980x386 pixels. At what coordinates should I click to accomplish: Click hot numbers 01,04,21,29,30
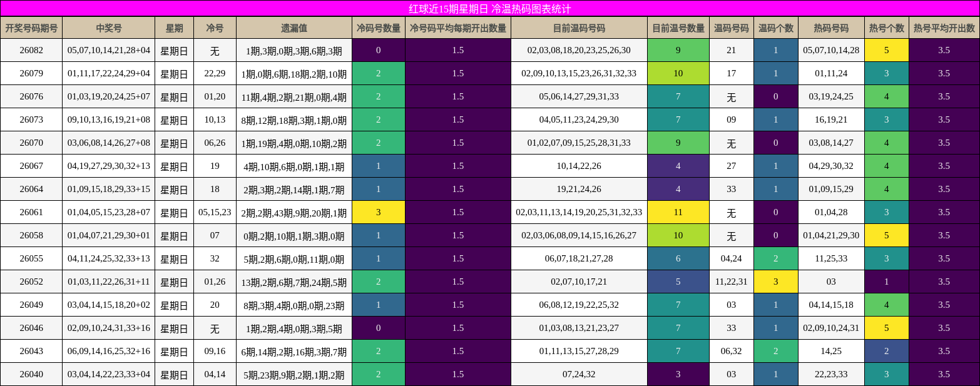click(x=831, y=235)
